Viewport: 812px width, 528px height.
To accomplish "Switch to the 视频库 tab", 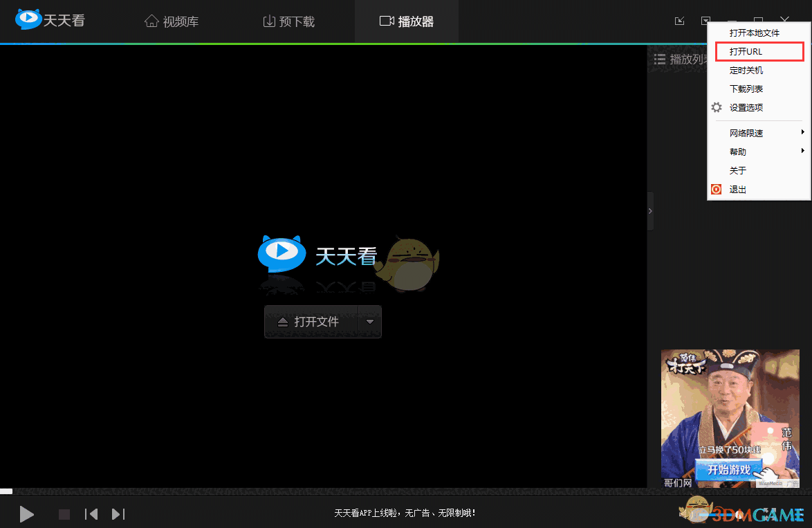I will [171, 21].
